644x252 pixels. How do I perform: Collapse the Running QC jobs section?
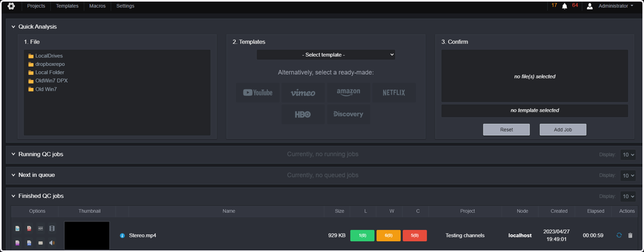pos(13,154)
